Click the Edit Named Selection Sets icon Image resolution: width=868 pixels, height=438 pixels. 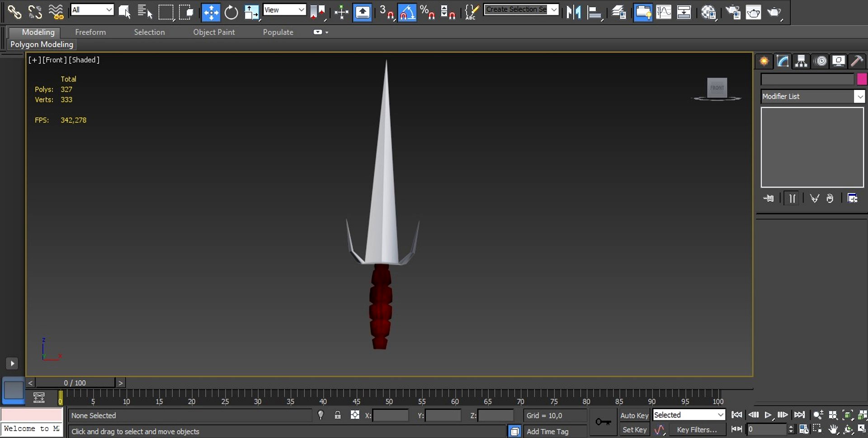(472, 12)
